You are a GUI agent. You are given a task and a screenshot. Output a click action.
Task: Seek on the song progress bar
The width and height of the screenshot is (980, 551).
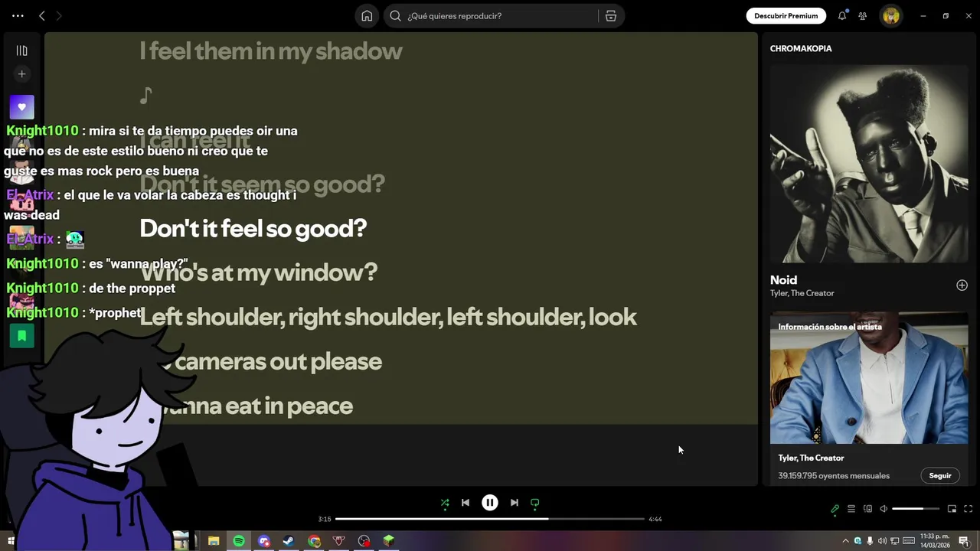[x=490, y=519]
